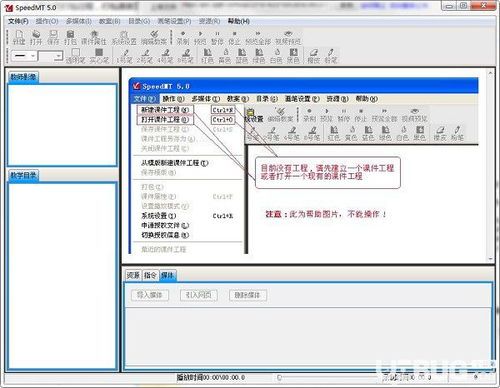Click the 删除媒体 delete media button
The width and height of the screenshot is (500, 388).
tap(247, 295)
